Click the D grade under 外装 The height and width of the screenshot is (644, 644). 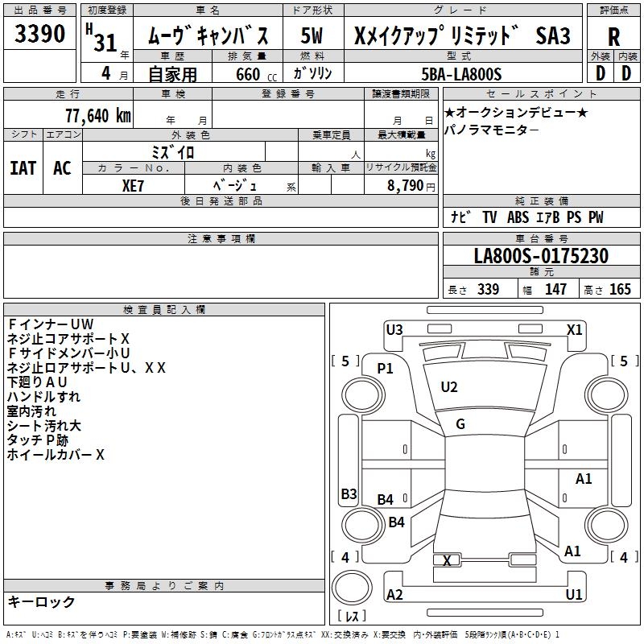coord(601,73)
